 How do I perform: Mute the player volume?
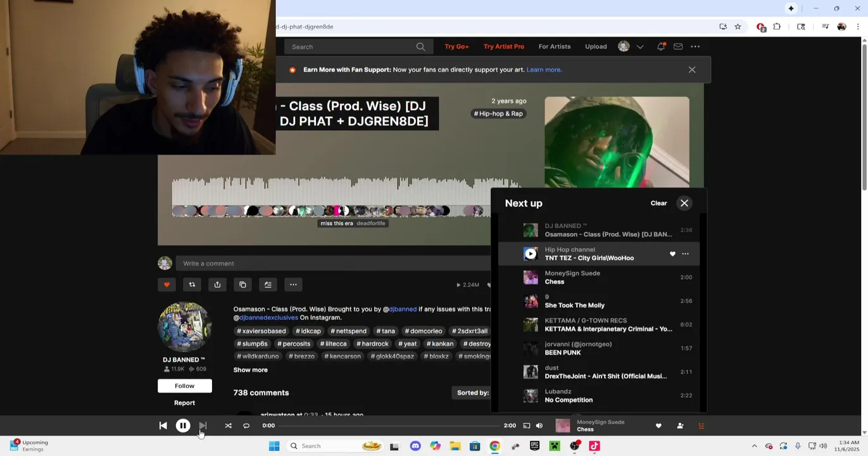tap(539, 426)
